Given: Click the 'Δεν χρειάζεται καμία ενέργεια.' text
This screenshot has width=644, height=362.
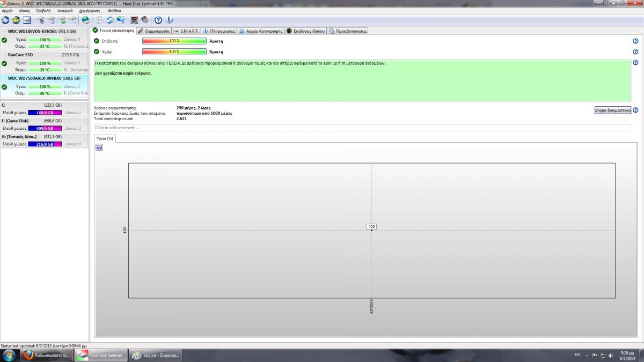Looking at the screenshot, I should [x=123, y=73].
